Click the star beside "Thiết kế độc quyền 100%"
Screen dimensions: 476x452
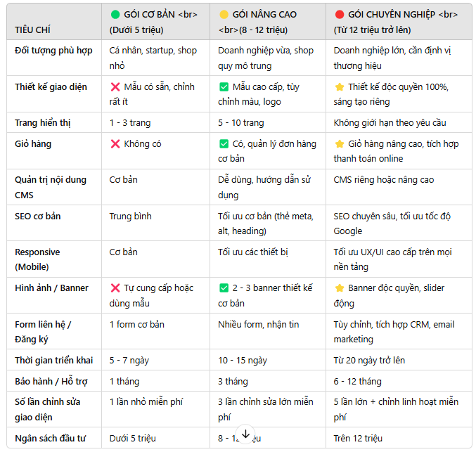coord(339,87)
